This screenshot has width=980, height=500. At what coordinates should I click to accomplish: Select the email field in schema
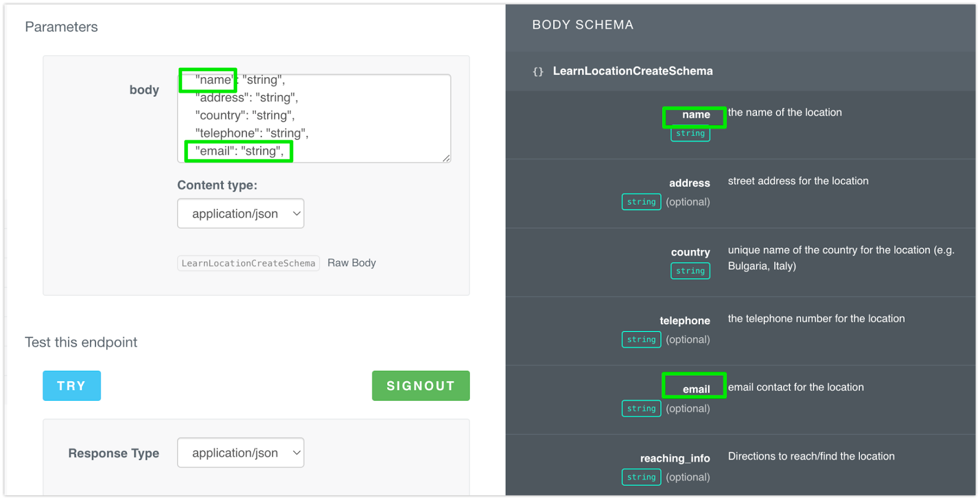tap(696, 389)
